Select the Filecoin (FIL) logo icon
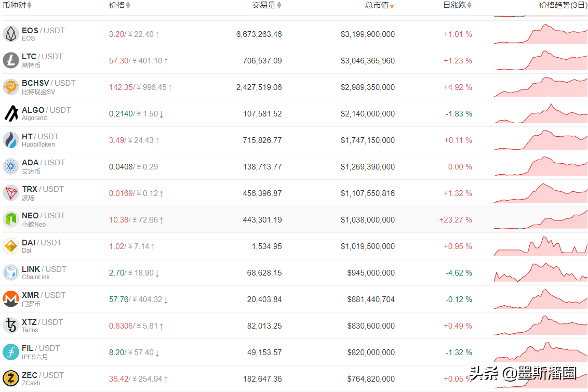588x392 pixels. pos(11,351)
